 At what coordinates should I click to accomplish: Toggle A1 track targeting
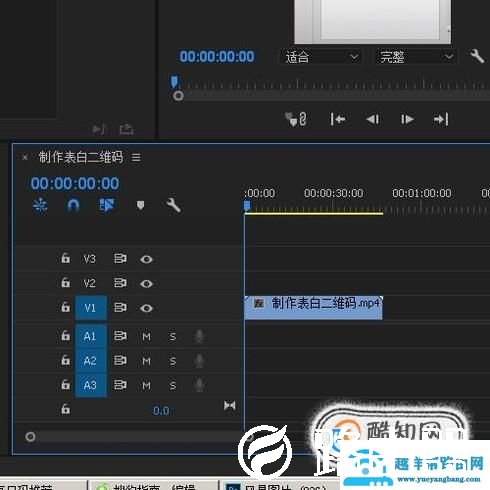91,336
